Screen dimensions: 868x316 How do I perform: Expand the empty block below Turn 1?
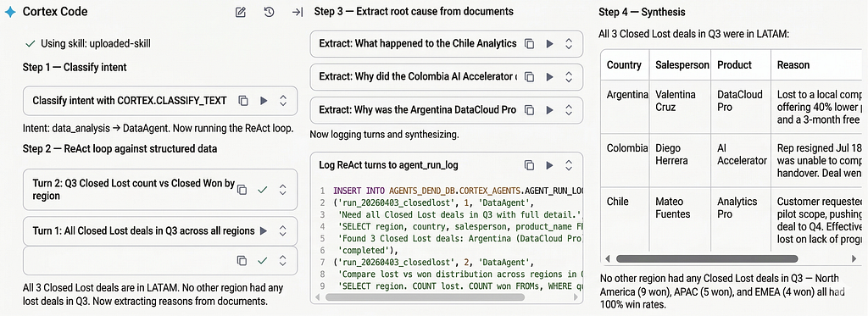point(283,261)
